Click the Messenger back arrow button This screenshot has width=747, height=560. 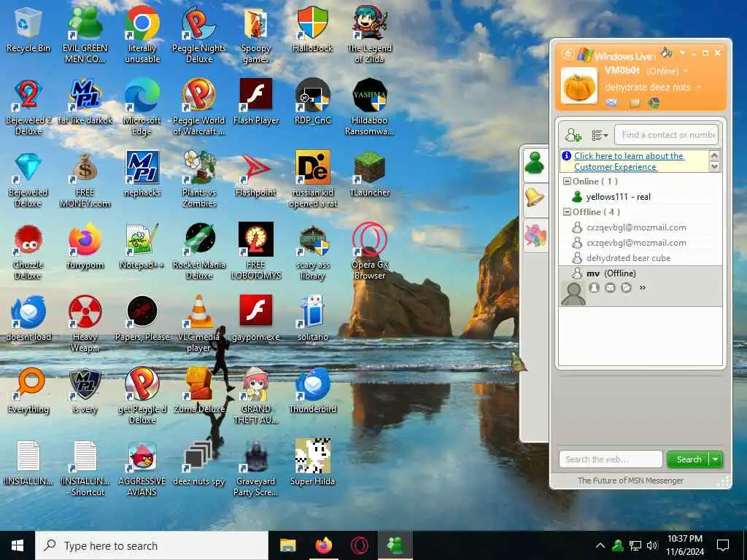click(568, 54)
